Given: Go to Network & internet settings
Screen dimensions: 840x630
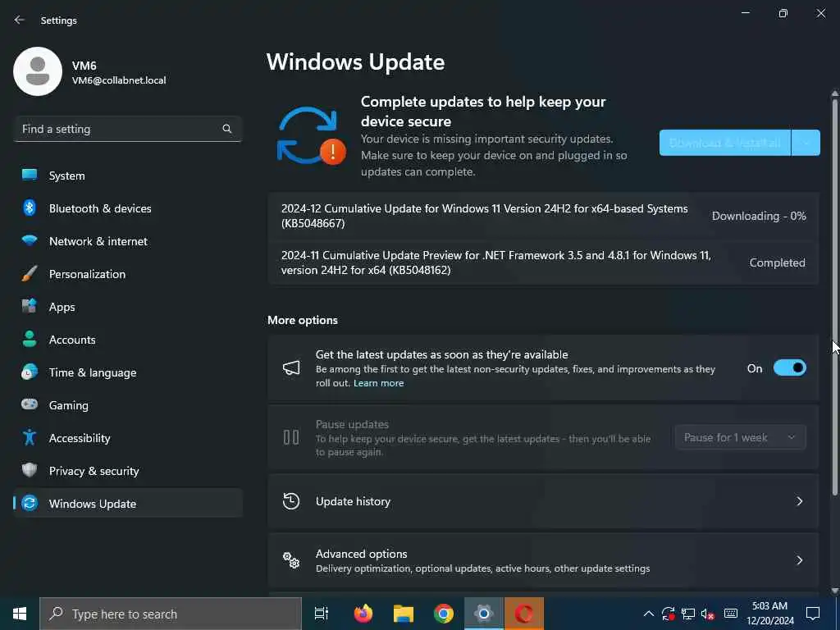Looking at the screenshot, I should tap(128, 241).
